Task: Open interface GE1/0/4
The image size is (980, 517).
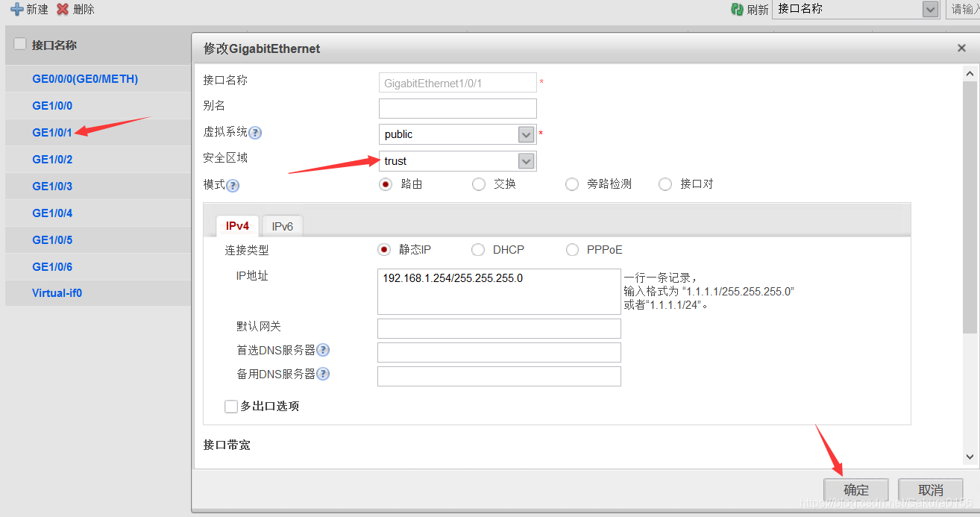Action: 52,213
